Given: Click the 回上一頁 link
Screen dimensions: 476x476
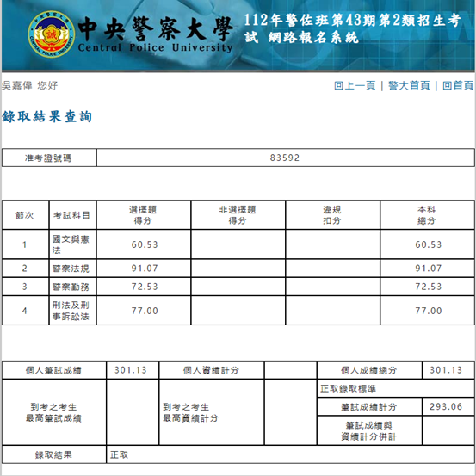Looking at the screenshot, I should point(355,85).
